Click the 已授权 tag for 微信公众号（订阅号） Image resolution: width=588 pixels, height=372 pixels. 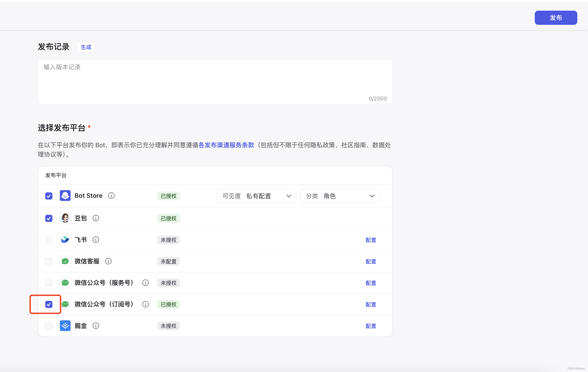click(x=168, y=304)
